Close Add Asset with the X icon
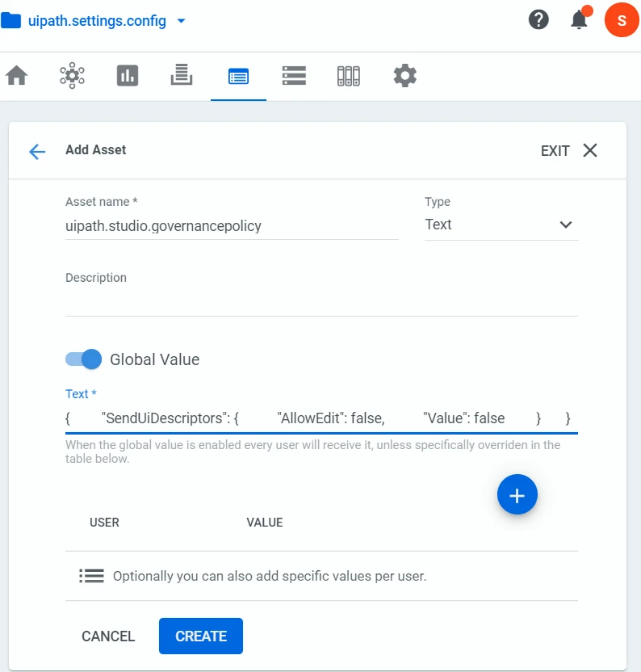 pyautogui.click(x=590, y=150)
